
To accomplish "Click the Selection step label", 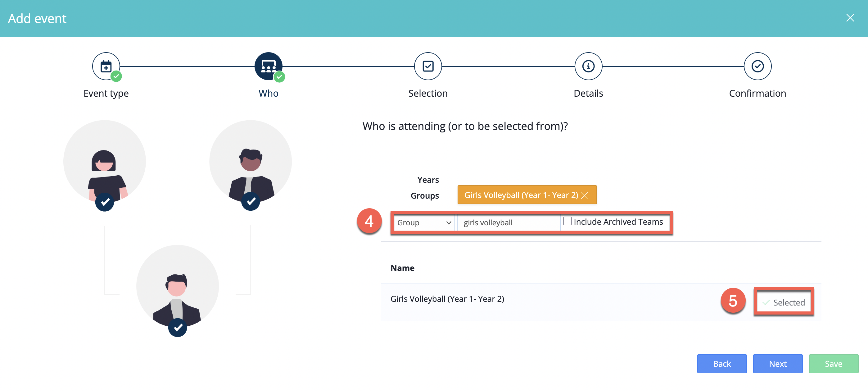I will 428,94.
